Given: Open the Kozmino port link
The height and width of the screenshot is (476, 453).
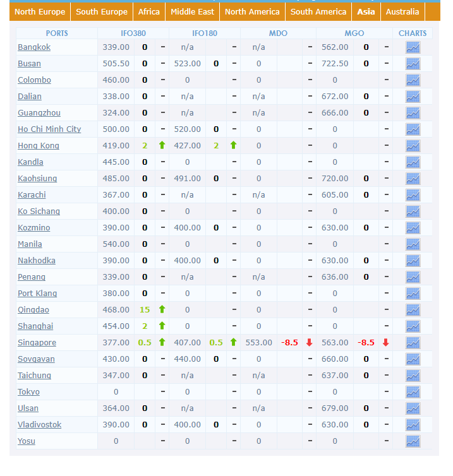Looking at the screenshot, I should (33, 228).
